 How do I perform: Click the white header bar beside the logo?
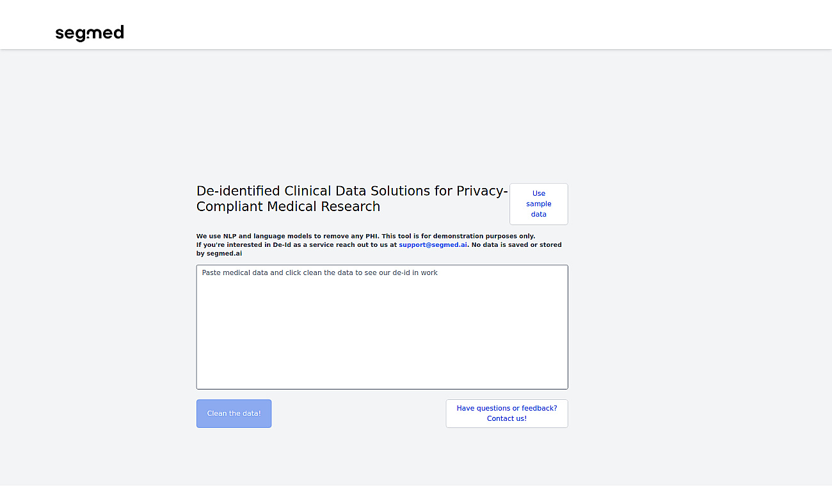448,26
